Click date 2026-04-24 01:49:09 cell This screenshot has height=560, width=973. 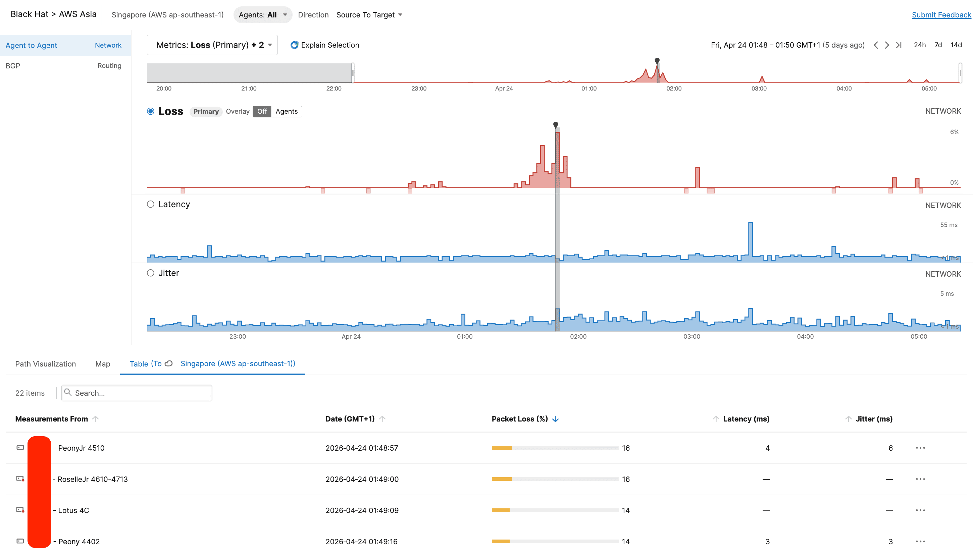coord(362,510)
